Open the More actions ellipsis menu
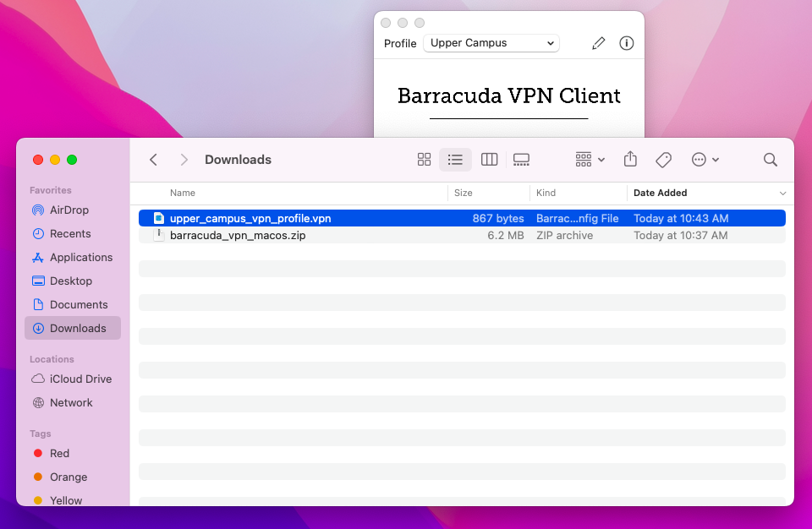 pyautogui.click(x=705, y=160)
